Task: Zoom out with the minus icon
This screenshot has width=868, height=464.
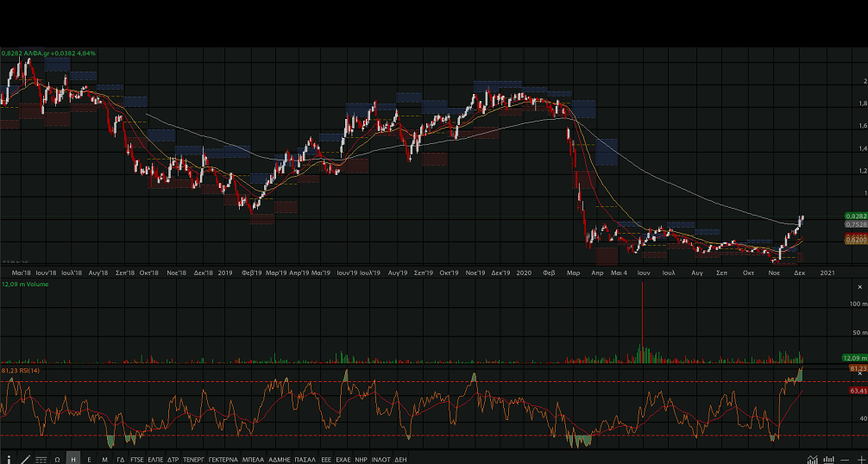Action: tap(846, 459)
